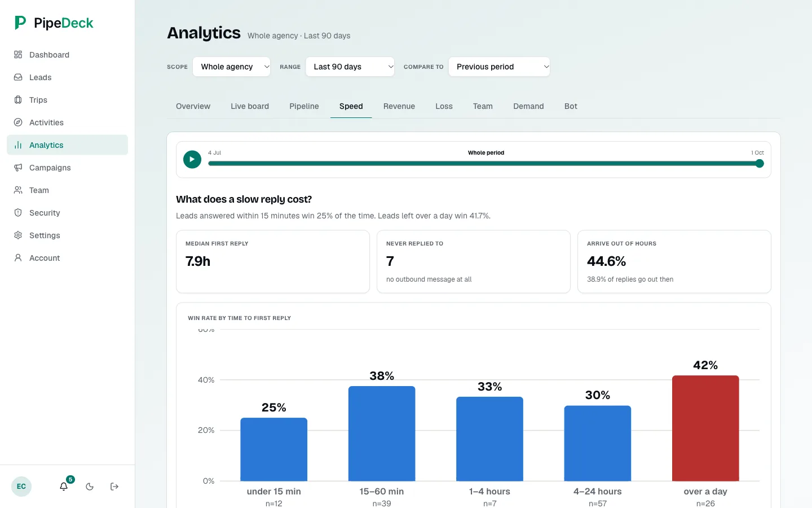Switch to the Demand tab
This screenshot has height=508, width=812.
pyautogui.click(x=528, y=106)
